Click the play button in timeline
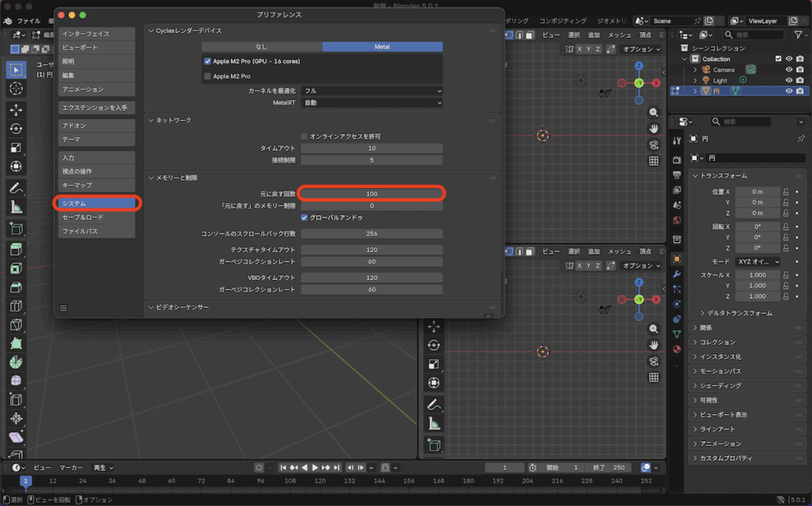This screenshot has height=506, width=812. pyautogui.click(x=315, y=468)
